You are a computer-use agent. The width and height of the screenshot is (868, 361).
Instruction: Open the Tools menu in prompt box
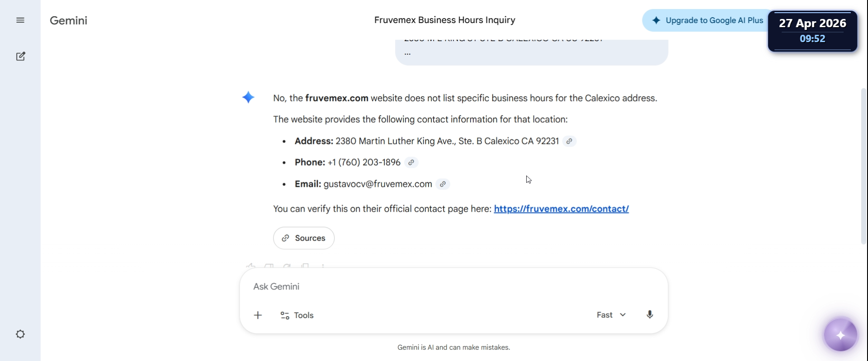click(297, 315)
